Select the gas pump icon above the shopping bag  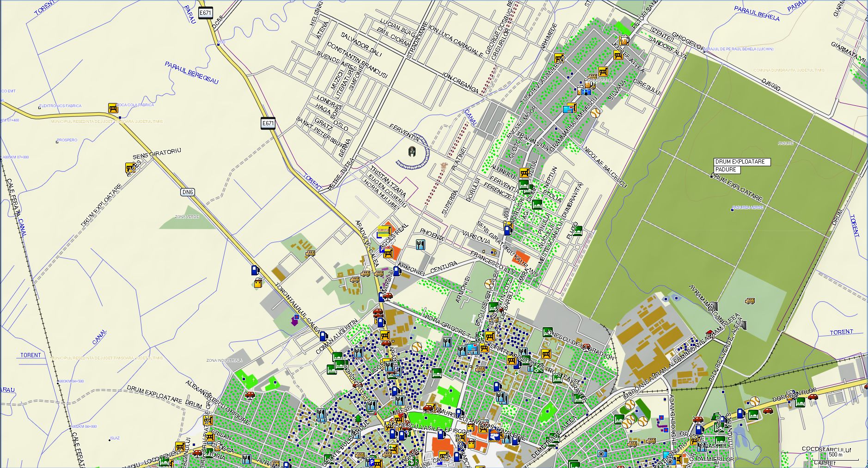[254, 270]
